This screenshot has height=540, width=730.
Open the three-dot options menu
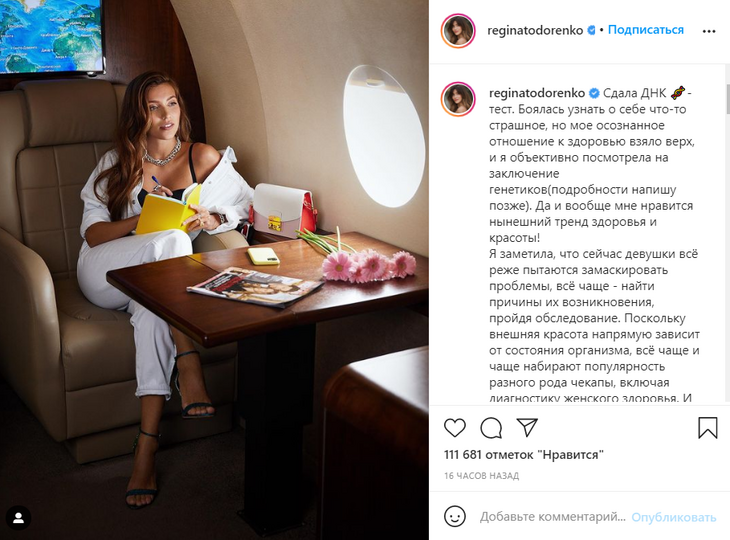(709, 31)
